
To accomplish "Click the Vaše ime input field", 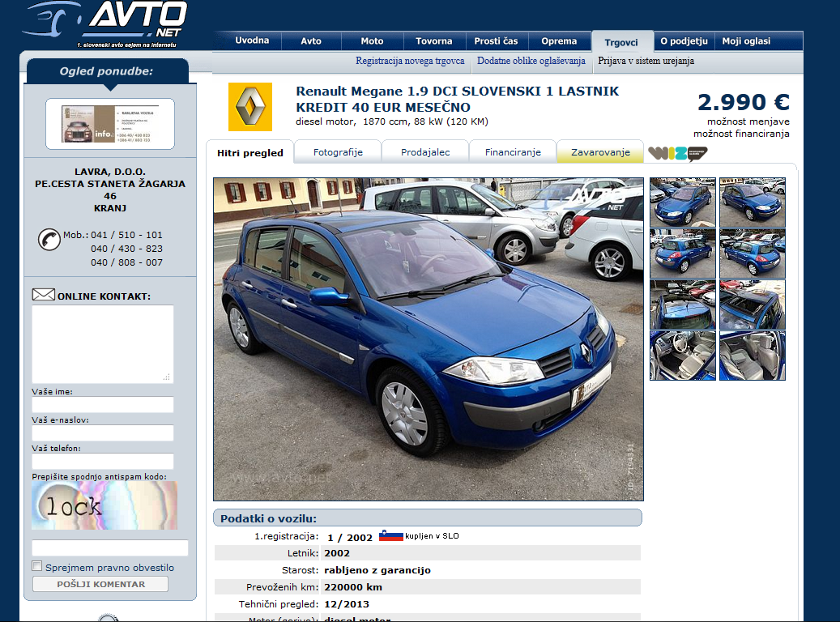I will point(102,404).
